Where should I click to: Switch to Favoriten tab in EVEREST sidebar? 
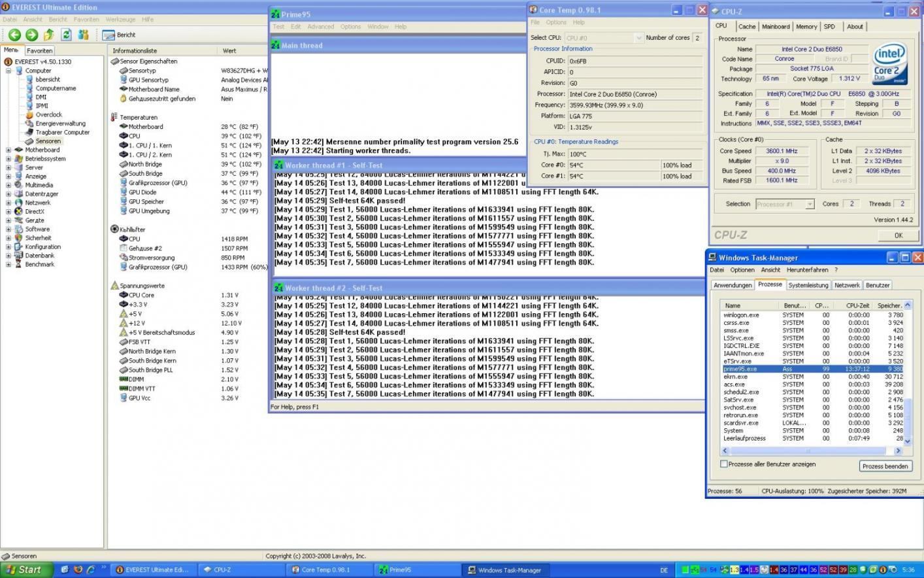pos(40,50)
